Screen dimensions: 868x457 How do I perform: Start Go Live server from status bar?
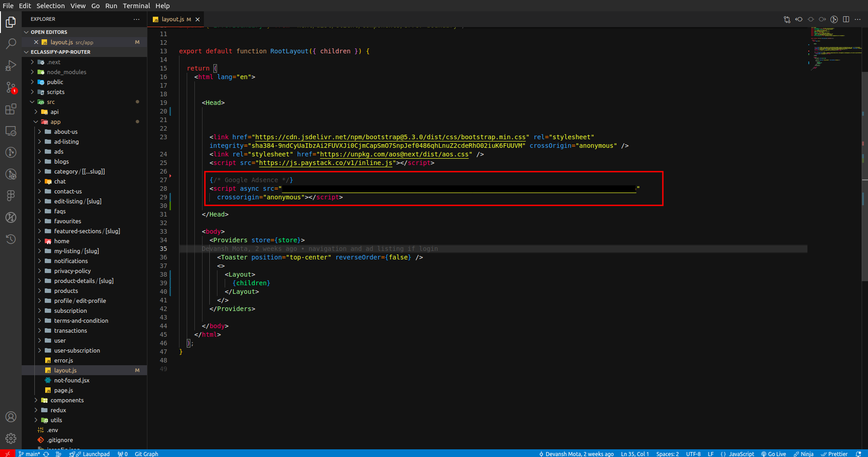774,454
